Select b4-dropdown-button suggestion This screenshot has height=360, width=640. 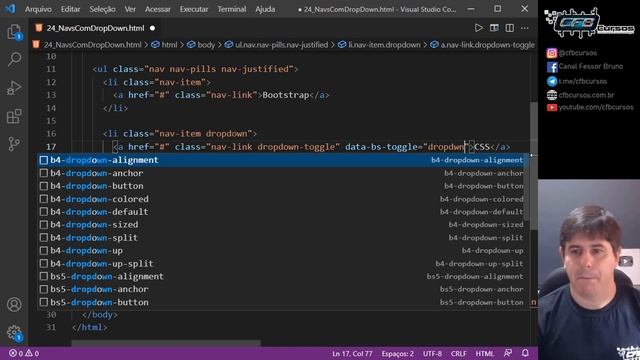[x=281, y=186]
